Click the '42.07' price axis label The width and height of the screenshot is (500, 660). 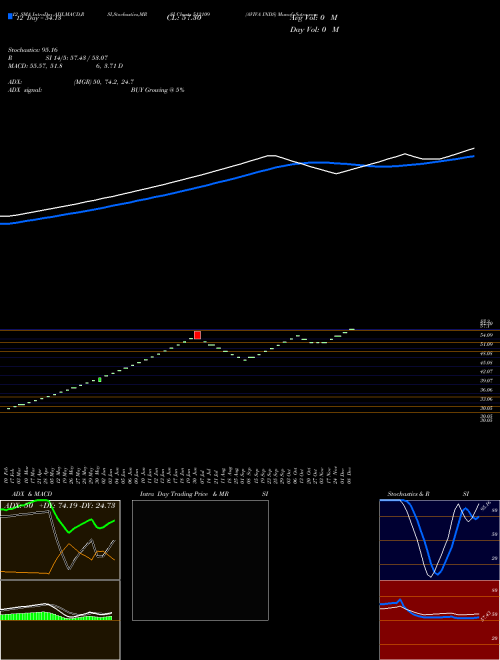point(486,371)
